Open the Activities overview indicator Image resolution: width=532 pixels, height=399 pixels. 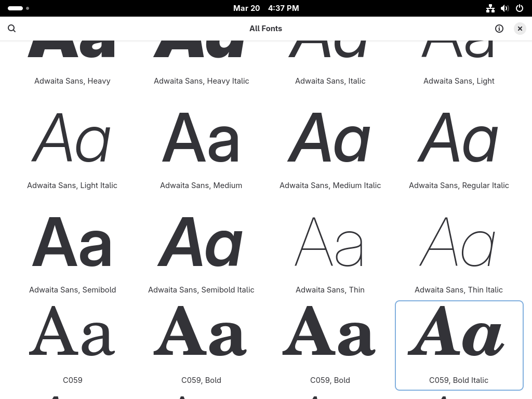[x=18, y=8]
